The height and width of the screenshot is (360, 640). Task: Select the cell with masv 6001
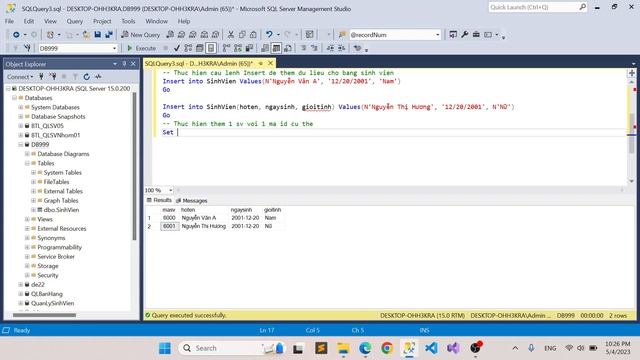pos(169,226)
